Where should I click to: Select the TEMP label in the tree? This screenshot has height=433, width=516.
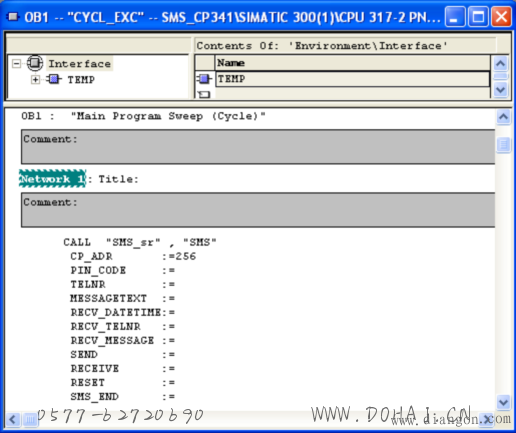point(81,80)
